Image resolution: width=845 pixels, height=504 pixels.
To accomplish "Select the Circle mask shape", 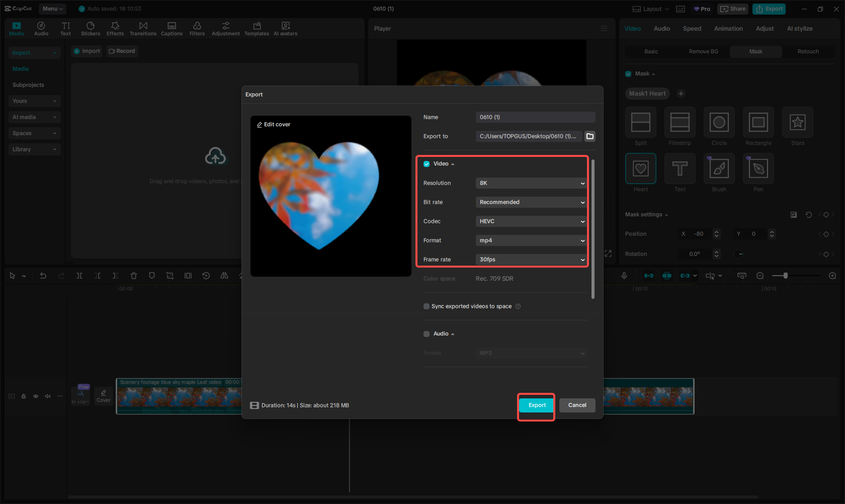I will (x=719, y=122).
